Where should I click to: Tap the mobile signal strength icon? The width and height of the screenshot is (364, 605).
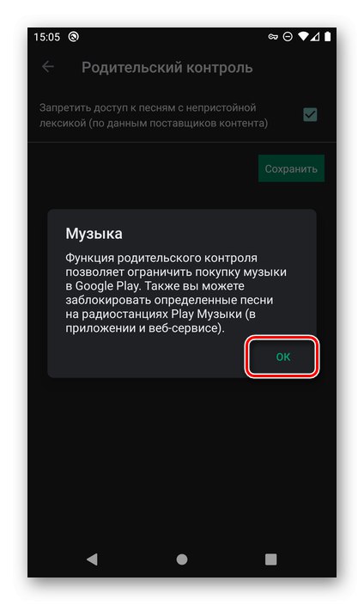coord(315,37)
